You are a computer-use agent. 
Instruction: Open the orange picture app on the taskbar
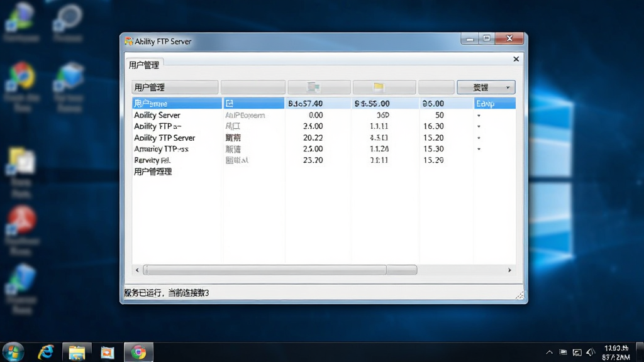107,352
